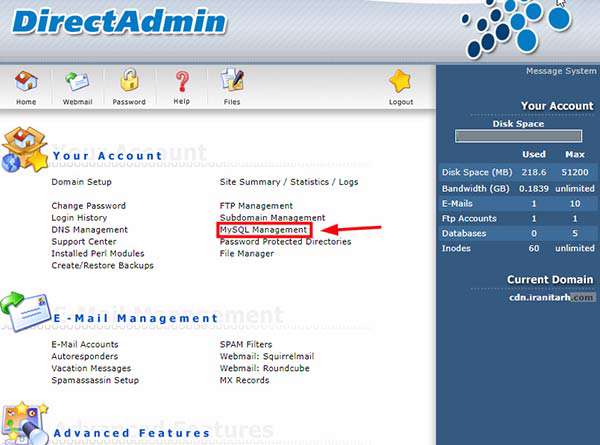Open Webmail: Squirrelmail
The image size is (600, 445).
[x=267, y=356]
